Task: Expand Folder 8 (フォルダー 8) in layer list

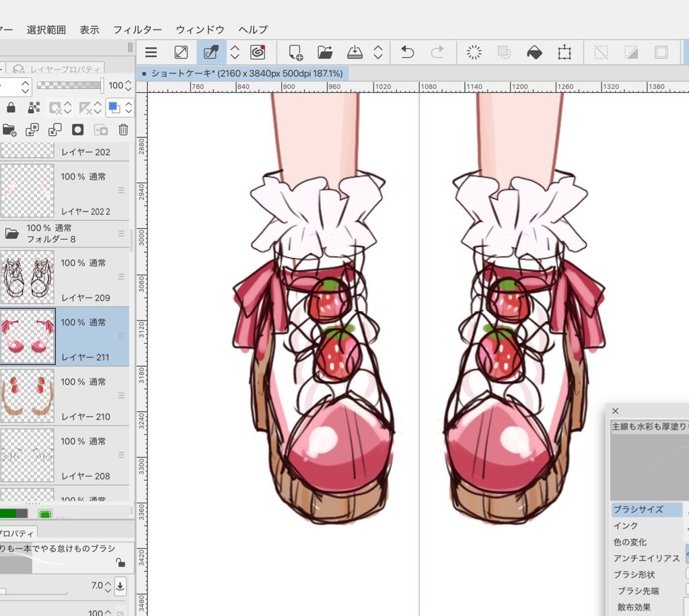Action: click(x=11, y=234)
